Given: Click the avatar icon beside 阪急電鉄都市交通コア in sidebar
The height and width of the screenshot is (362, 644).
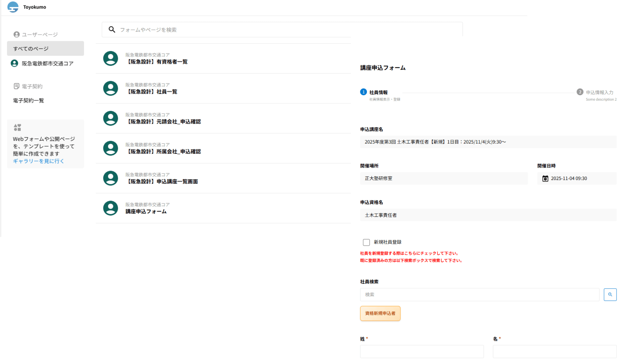Looking at the screenshot, I should click(x=14, y=63).
